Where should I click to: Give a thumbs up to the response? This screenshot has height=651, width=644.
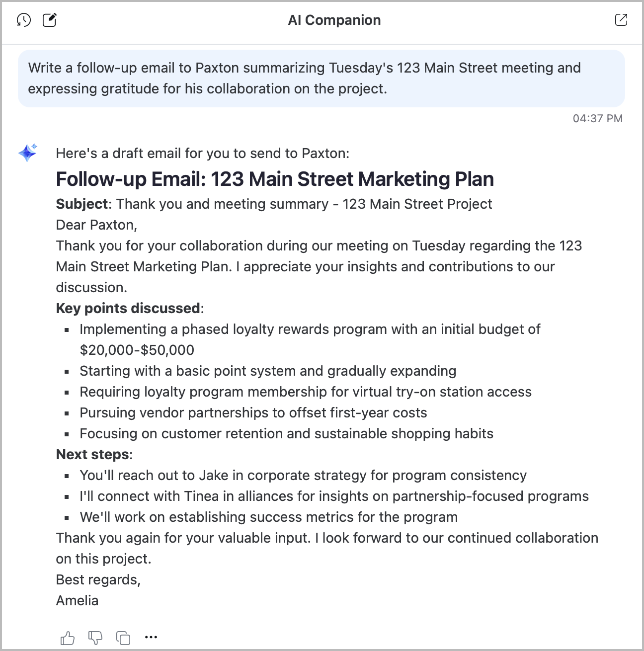[68, 637]
